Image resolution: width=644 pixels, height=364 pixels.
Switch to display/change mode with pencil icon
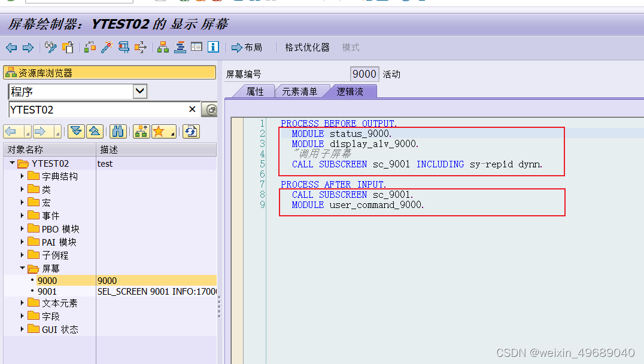click(50, 47)
